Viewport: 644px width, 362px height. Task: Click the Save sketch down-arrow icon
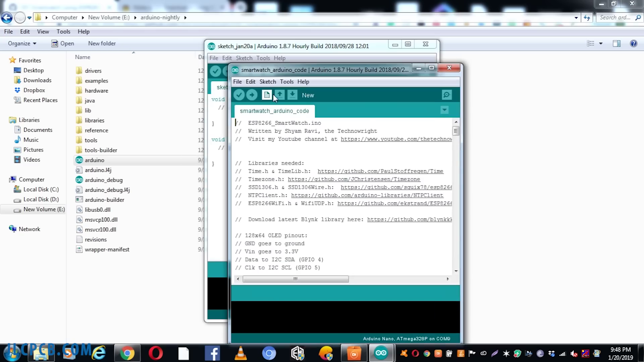pos(292,95)
